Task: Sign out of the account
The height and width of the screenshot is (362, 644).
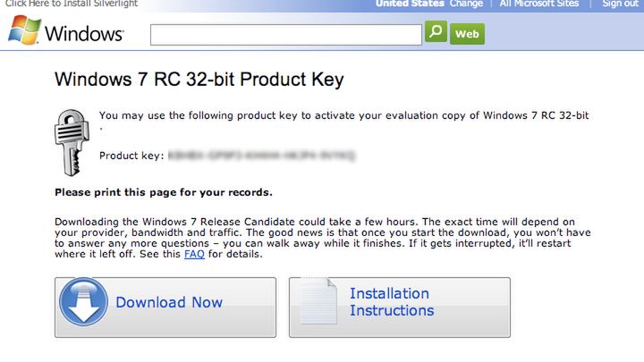Action: click(620, 4)
